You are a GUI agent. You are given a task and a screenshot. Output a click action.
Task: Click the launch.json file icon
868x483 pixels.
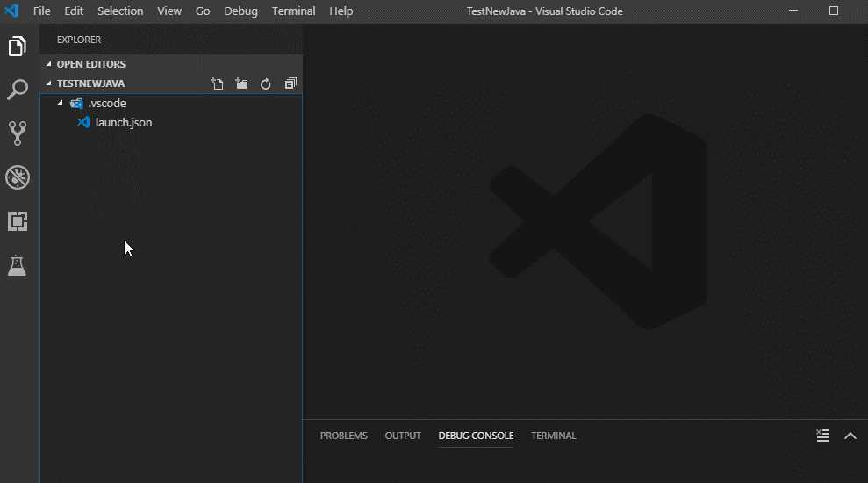83,122
